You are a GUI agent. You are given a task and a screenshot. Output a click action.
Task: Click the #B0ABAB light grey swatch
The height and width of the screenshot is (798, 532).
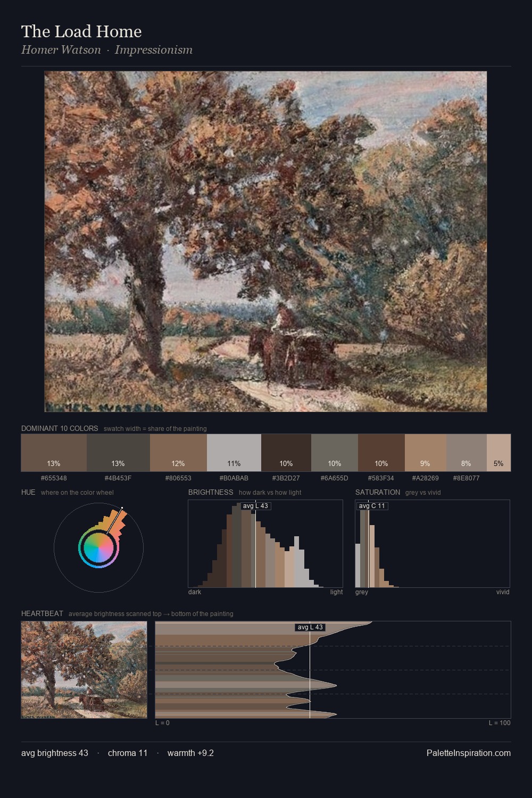click(234, 453)
